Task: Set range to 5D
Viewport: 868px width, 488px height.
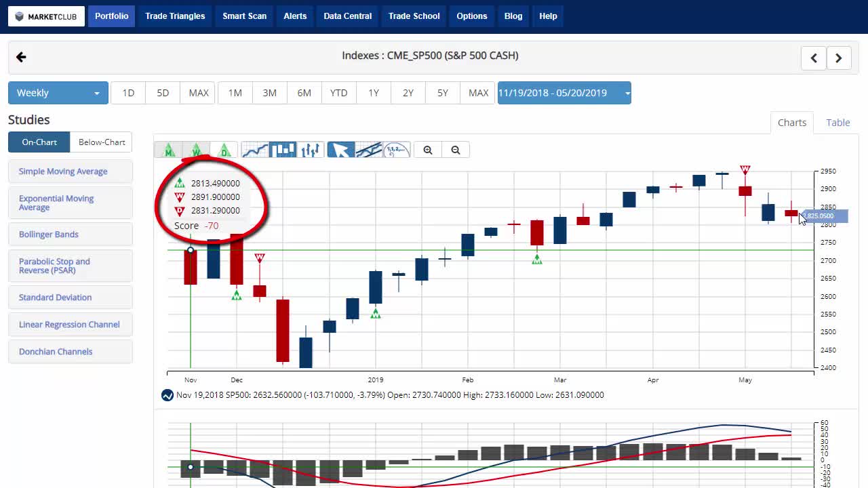Action: (163, 93)
